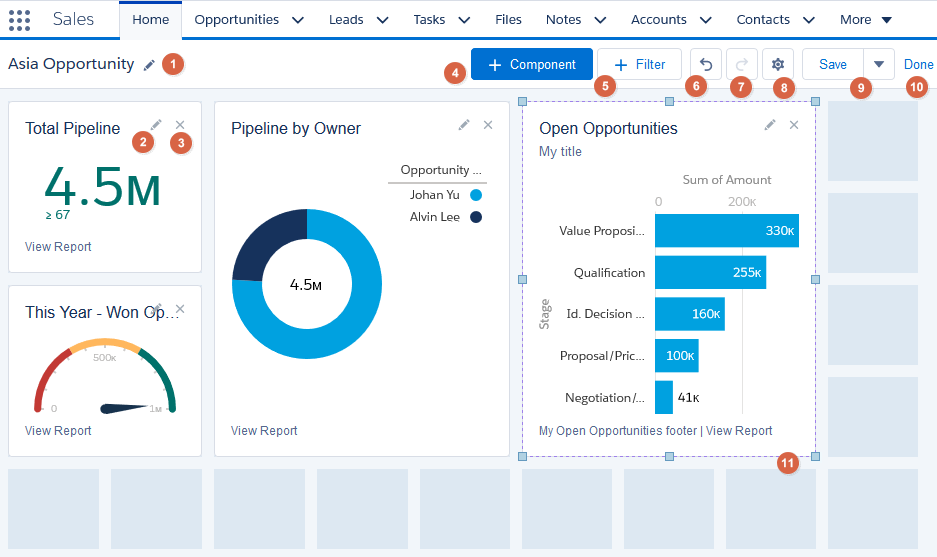Open the App Launcher grid icon
The image size is (937, 557).
pos(19,20)
